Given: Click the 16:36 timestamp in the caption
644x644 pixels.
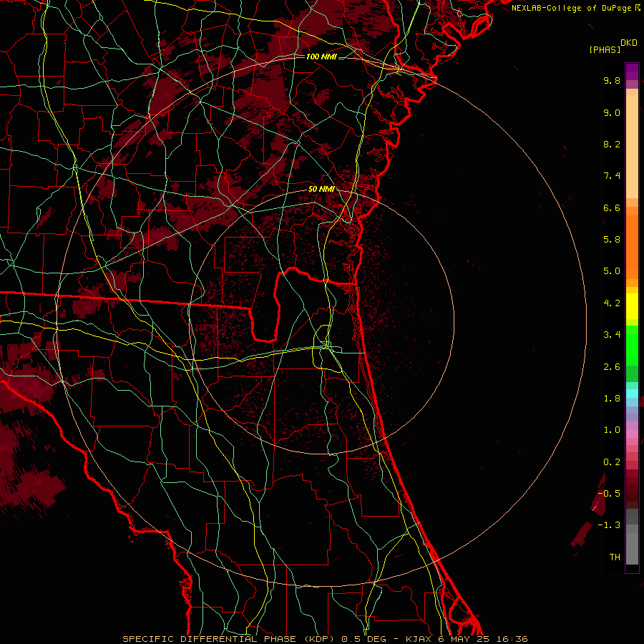Looking at the screenshot, I should 512,639.
